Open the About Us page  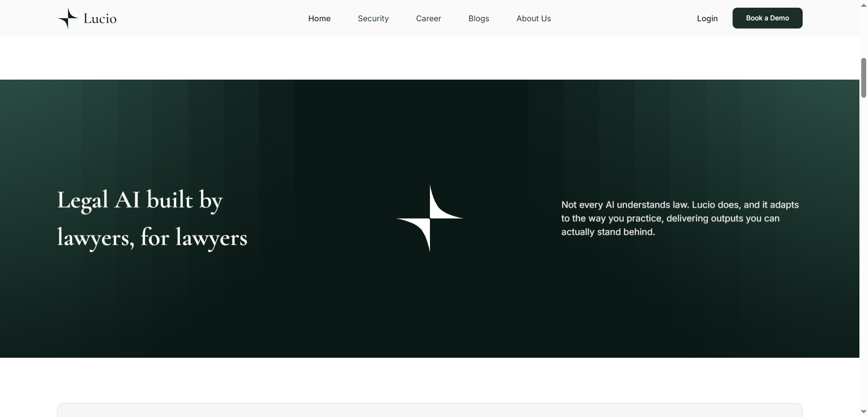point(533,19)
